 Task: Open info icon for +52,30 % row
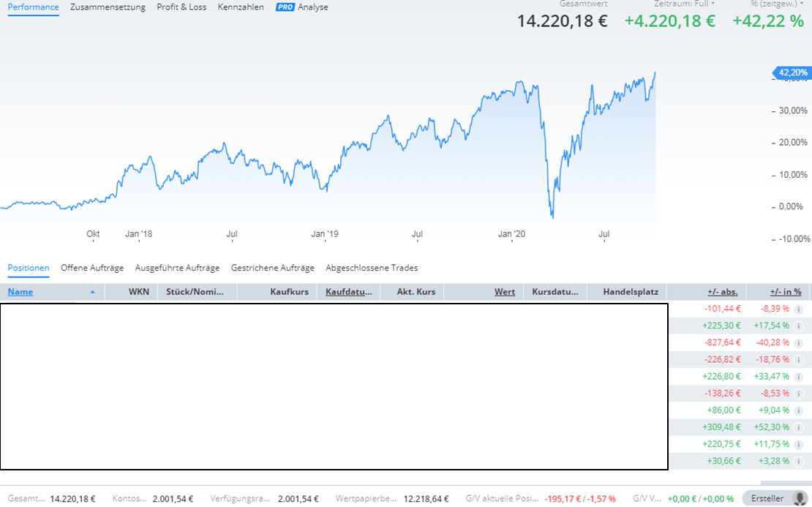(799, 428)
